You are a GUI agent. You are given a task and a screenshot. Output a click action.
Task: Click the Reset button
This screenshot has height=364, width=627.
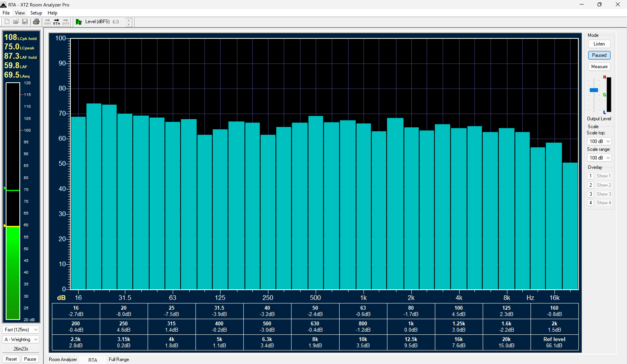pyautogui.click(x=11, y=359)
